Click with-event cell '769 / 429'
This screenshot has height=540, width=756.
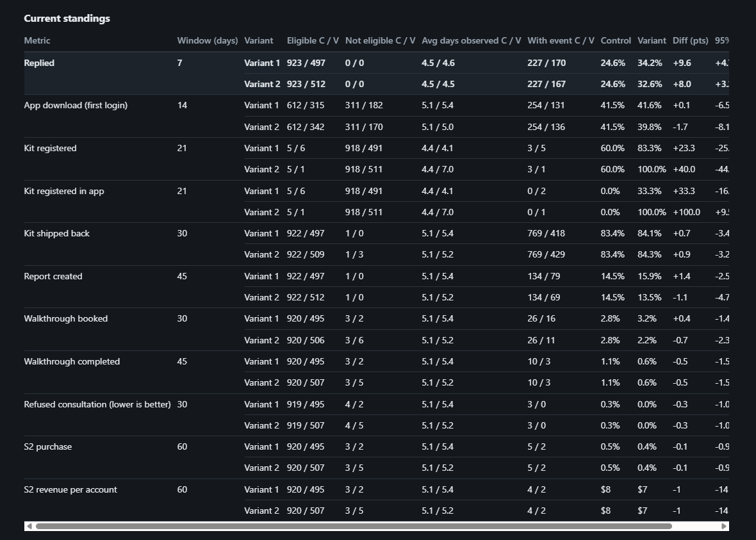[x=546, y=254]
